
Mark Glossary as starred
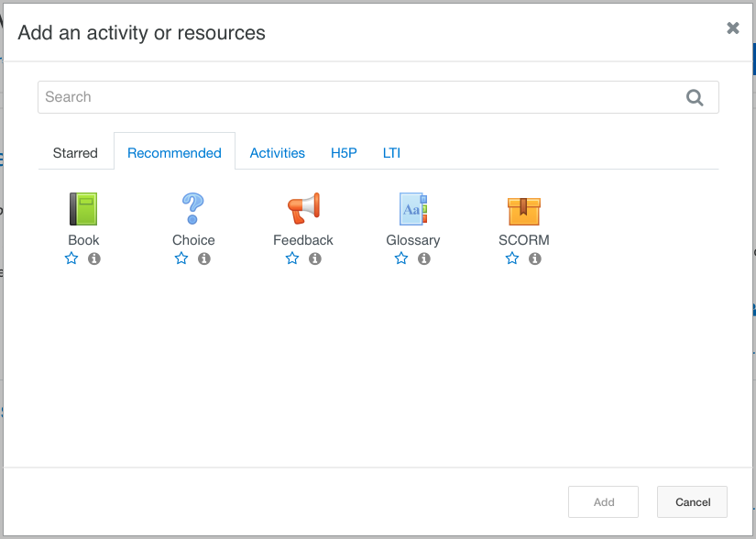(x=401, y=258)
